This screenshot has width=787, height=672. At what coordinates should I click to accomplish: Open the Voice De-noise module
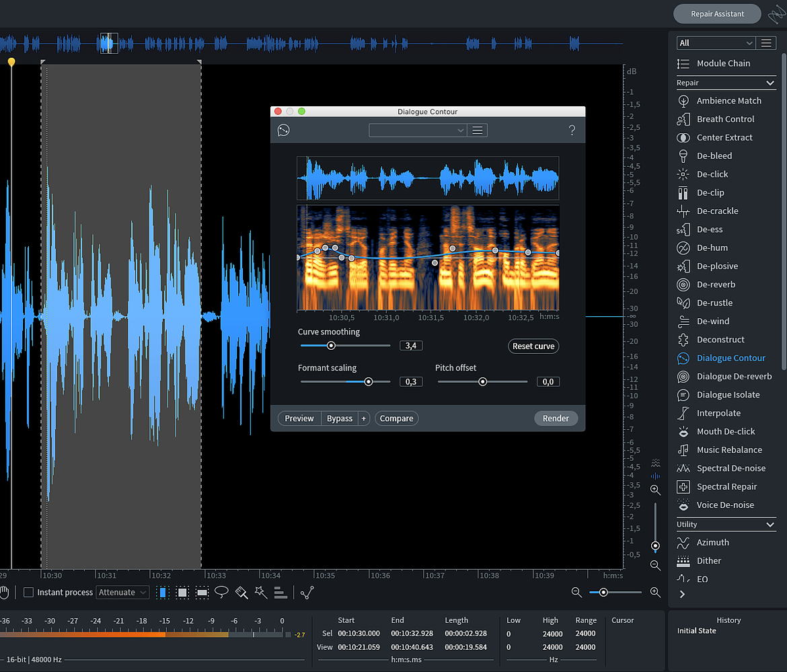tap(715, 505)
